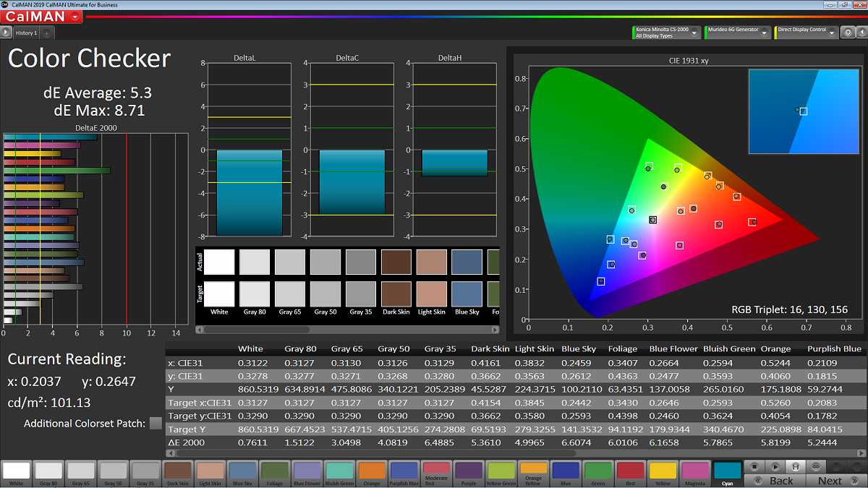Viewport: 868px width, 488px height.
Task: Open Konica Minolta CS-2000 meter dropdown
Action: pos(666,33)
